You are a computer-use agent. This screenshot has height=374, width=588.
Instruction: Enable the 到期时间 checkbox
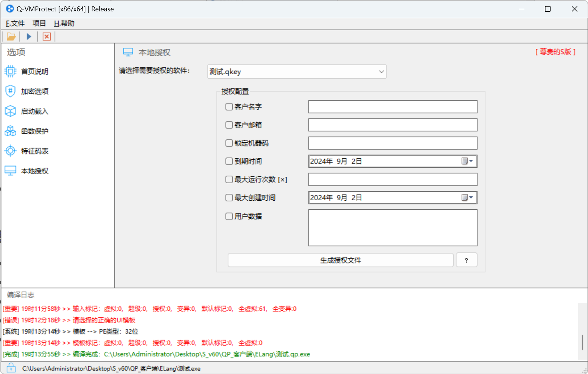coord(229,161)
